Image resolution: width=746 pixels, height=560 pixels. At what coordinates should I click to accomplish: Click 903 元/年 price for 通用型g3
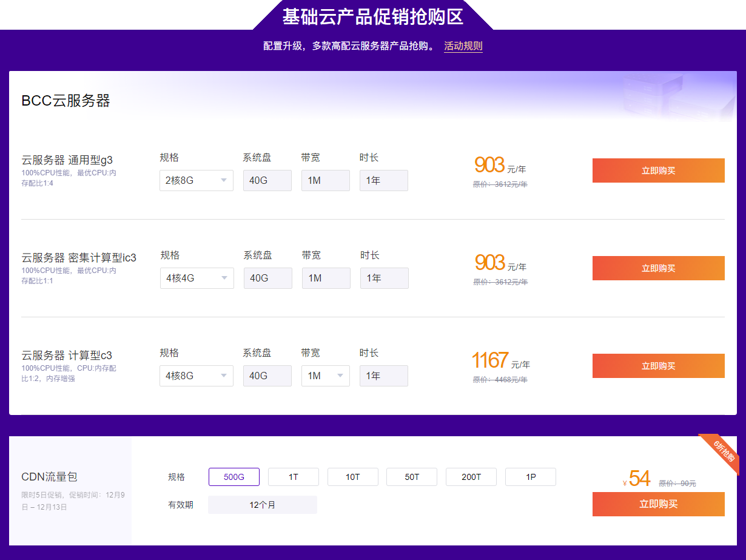[x=500, y=165]
